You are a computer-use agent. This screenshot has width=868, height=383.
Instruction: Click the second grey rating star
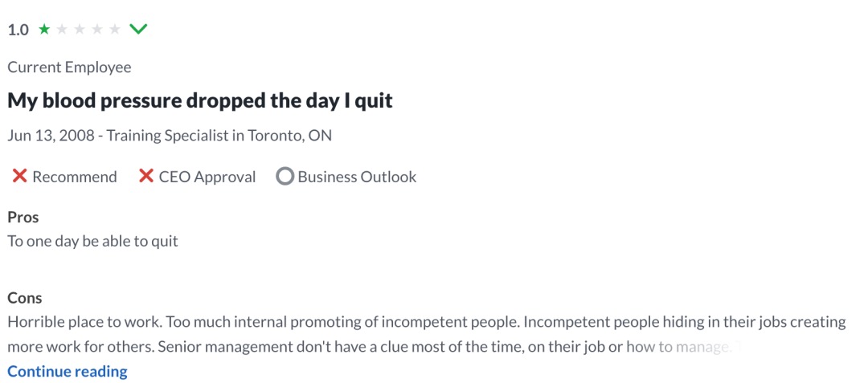point(62,29)
